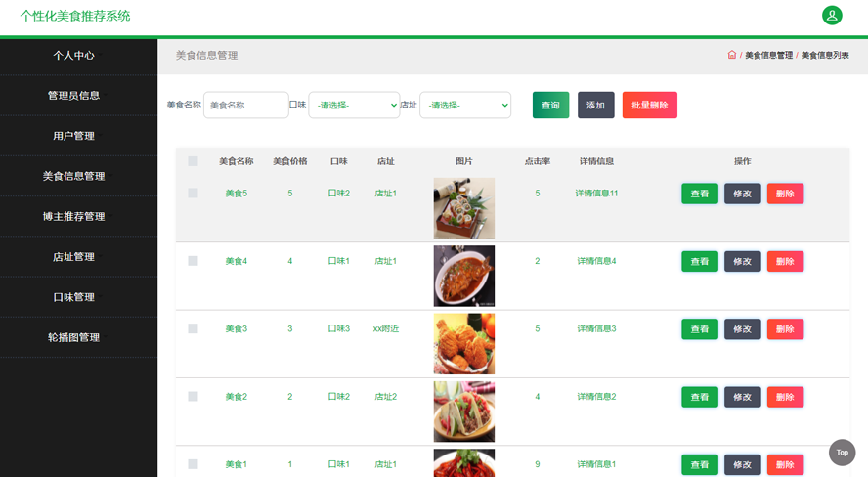The height and width of the screenshot is (477, 868).
Task: Click 删除 for 美食5
Action: click(x=785, y=194)
